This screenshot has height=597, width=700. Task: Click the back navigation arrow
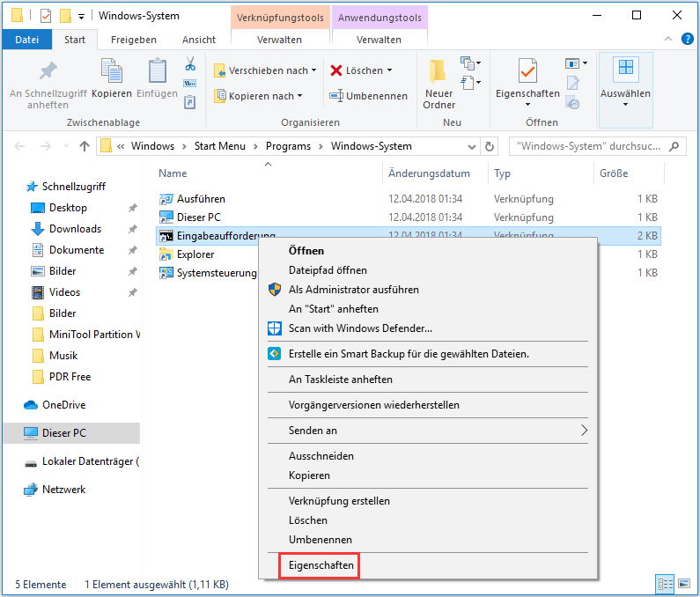(x=19, y=146)
